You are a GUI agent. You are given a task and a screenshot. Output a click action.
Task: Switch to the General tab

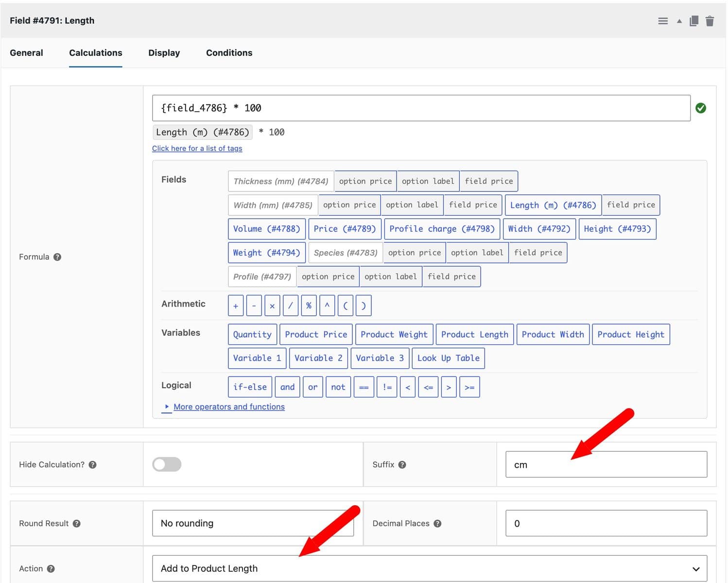(26, 52)
